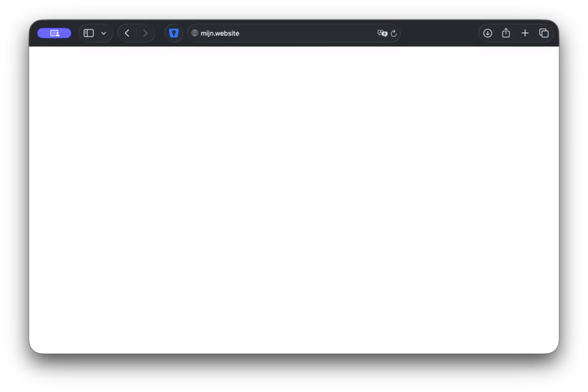Screen dimensions: 588x392
Task: Open the Bitwarden extension
Action: point(173,33)
